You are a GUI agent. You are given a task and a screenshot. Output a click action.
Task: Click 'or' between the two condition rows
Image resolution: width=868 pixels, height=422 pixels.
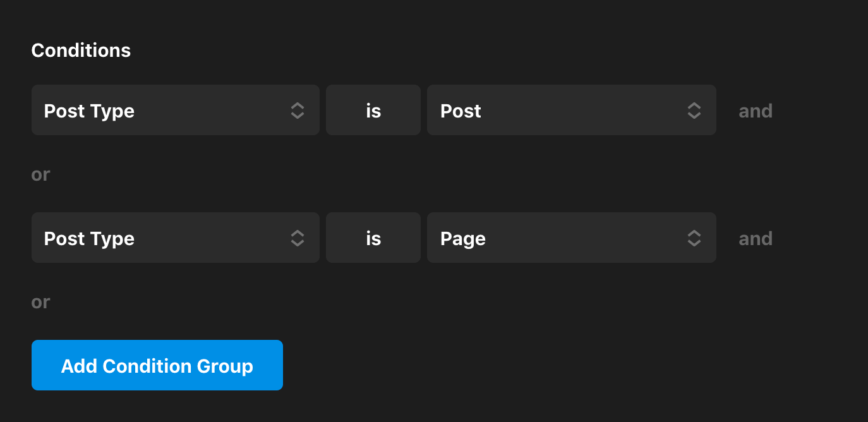pos(40,174)
